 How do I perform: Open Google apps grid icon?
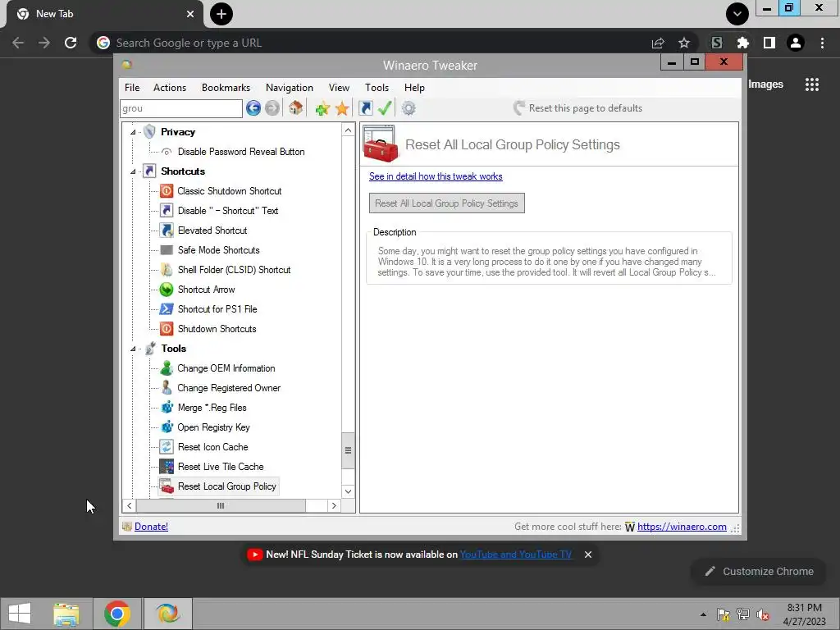point(811,84)
